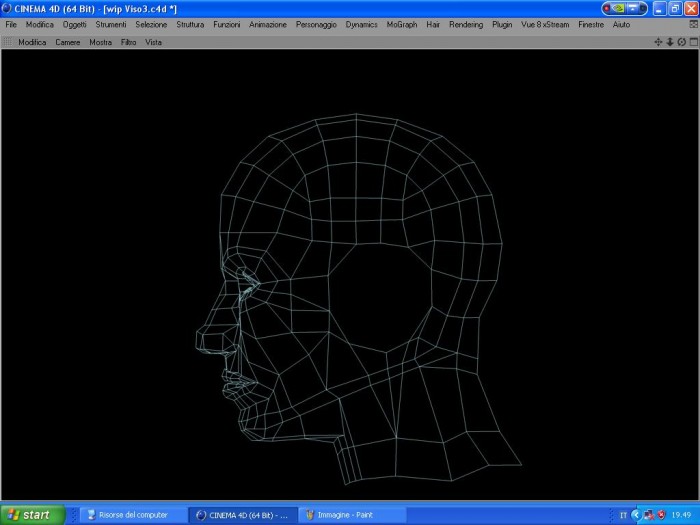Viewport: 700px width, 525px height.
Task: Click the red dot button in title bar widget
Action: 607,8
